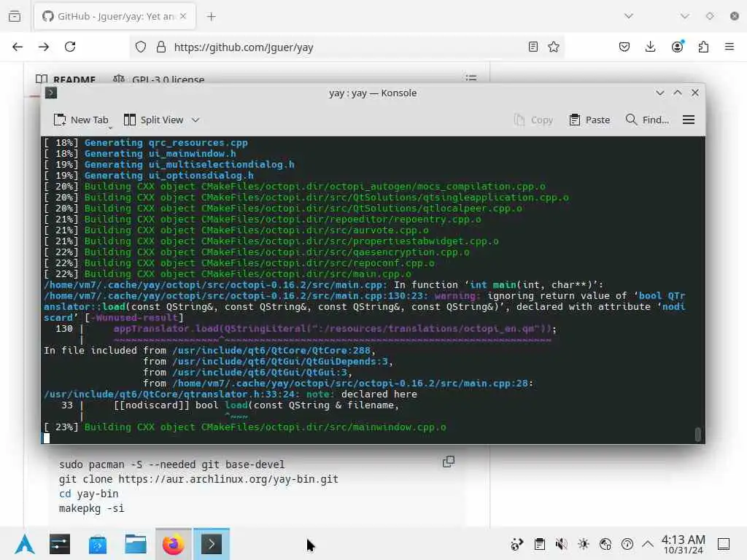Click Show Desktop button
The width and height of the screenshot is (747, 560).
(724, 544)
